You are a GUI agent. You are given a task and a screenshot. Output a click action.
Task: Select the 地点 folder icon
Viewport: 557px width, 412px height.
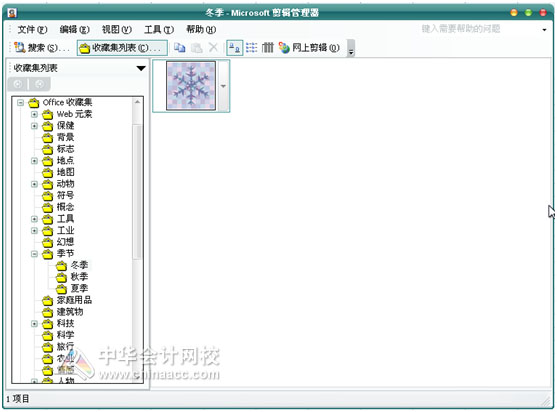(48, 161)
